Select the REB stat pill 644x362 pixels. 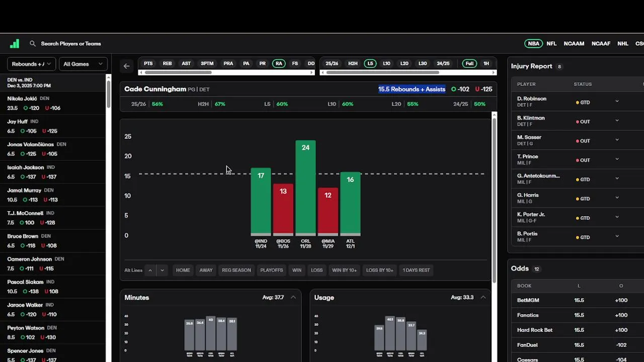pos(167,64)
